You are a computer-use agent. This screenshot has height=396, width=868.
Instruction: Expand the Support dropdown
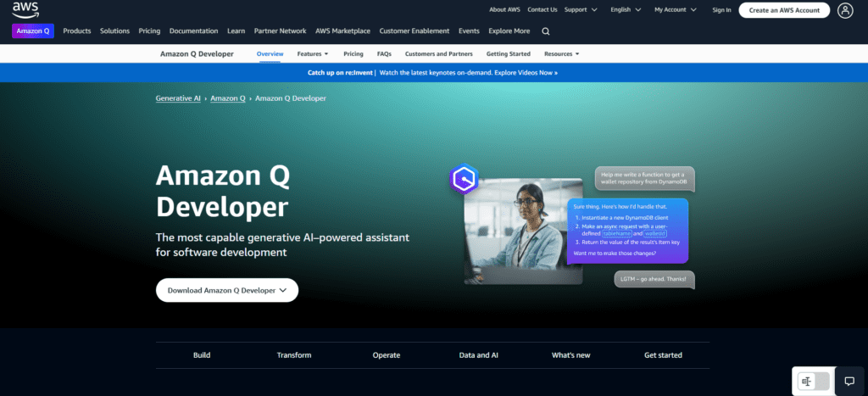coord(581,9)
